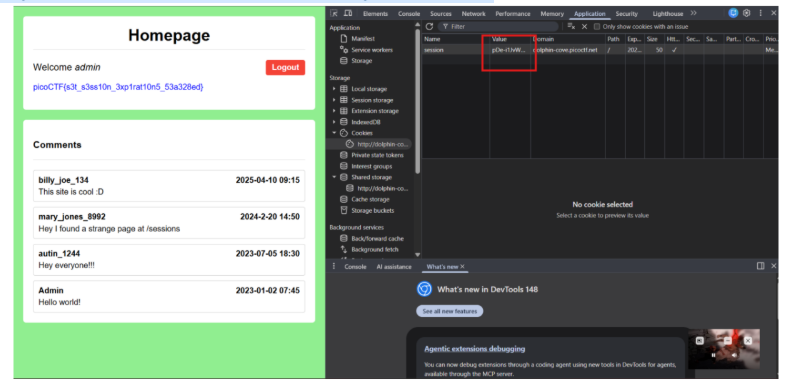This screenshot has height=391, width=799.
Task: Delete the selected cookie with the X icon
Action: pyautogui.click(x=584, y=27)
